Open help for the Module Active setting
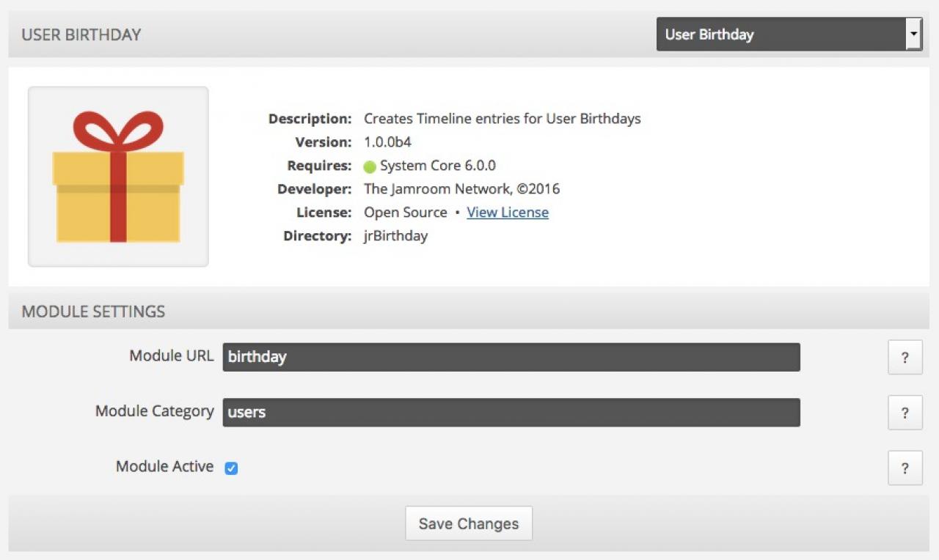The image size is (939, 560). tap(905, 468)
